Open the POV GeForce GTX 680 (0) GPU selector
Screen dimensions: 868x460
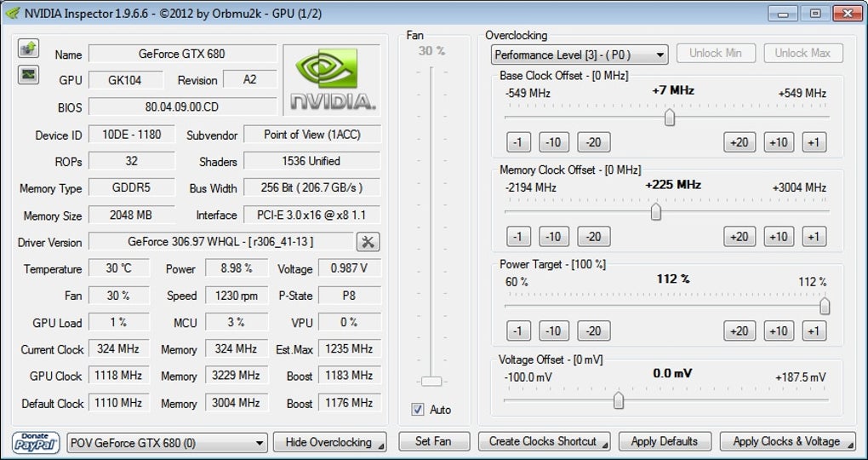click(x=167, y=443)
